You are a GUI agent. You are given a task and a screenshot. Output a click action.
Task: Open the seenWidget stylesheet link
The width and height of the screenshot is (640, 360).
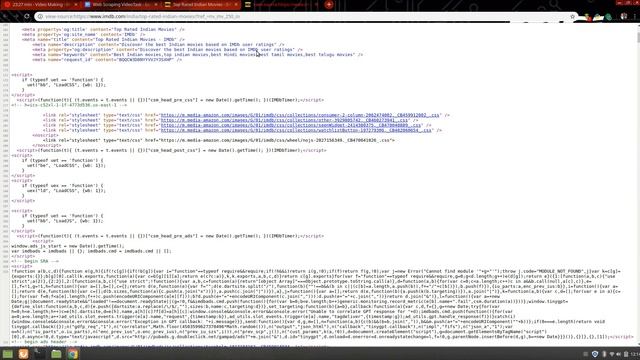pyautogui.click(x=291, y=125)
